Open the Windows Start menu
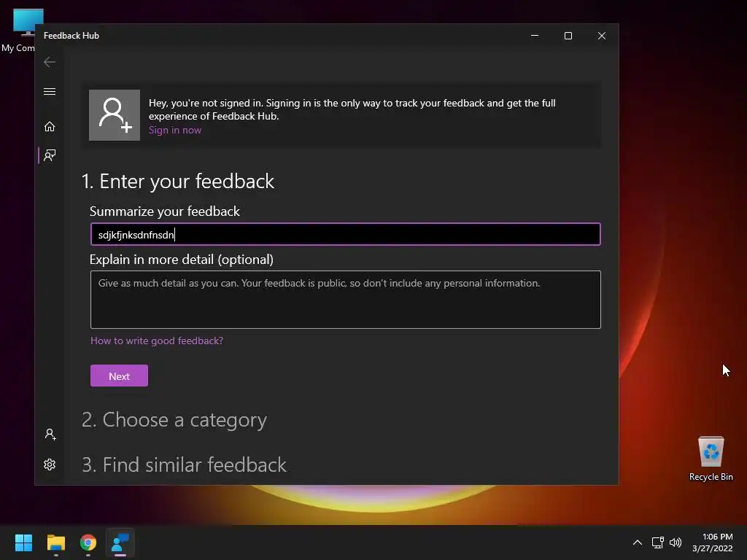Image resolution: width=747 pixels, height=560 pixels. 23,542
